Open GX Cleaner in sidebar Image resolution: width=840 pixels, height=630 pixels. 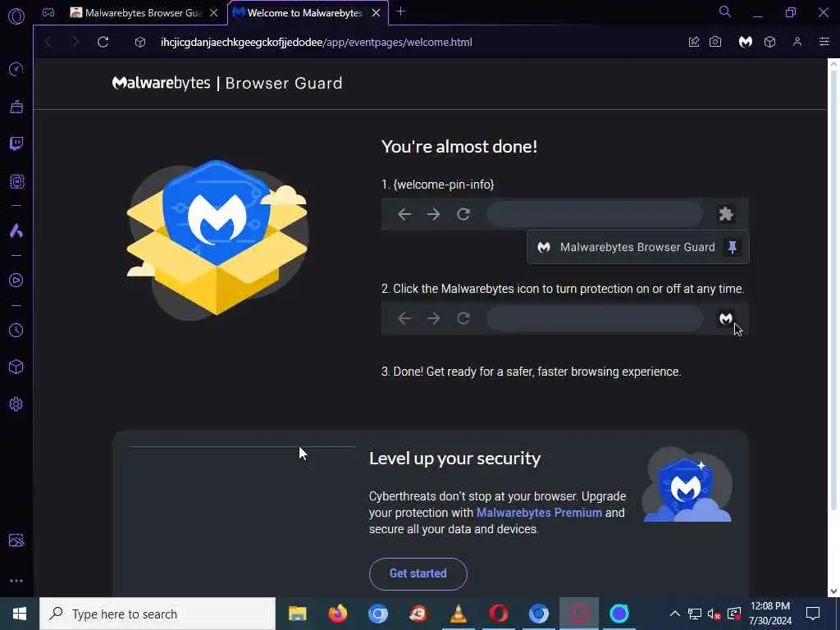16,107
